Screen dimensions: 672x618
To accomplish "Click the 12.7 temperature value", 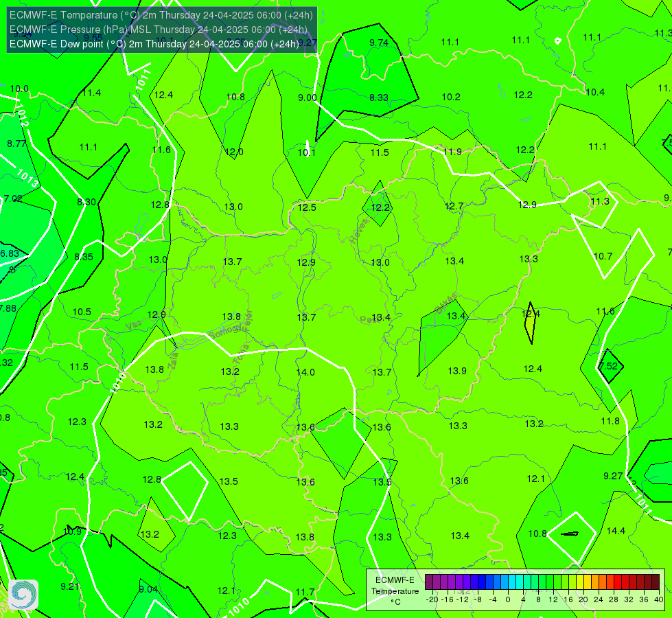I will point(454,207).
